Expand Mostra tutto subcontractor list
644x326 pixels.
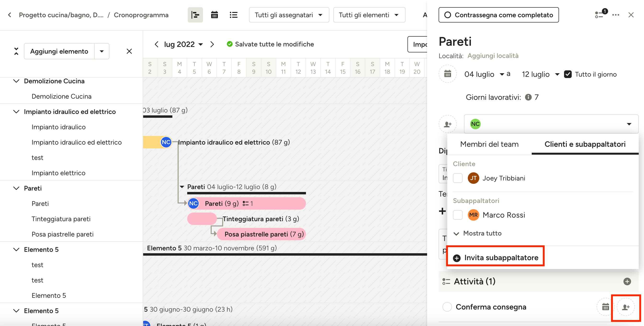478,234
